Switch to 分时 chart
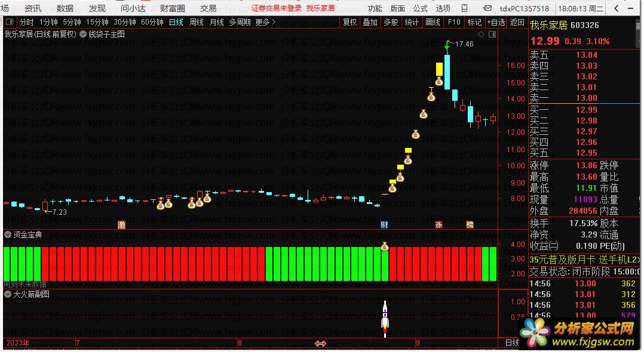 pos(27,22)
